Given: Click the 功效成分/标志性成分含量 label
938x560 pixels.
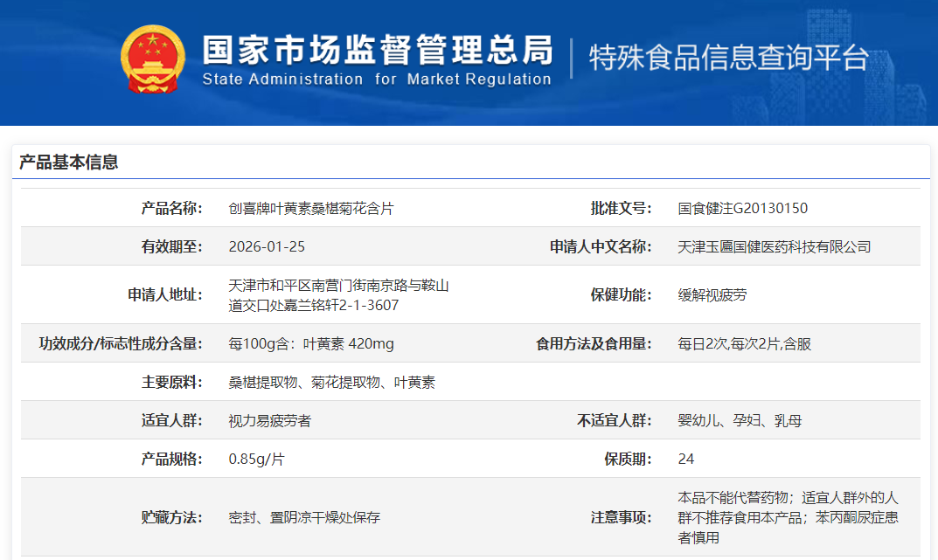Looking at the screenshot, I should [x=121, y=343].
